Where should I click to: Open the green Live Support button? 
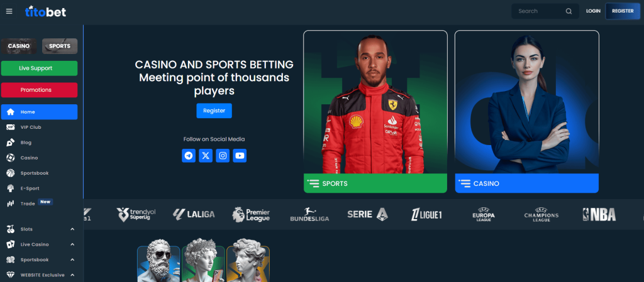39,68
